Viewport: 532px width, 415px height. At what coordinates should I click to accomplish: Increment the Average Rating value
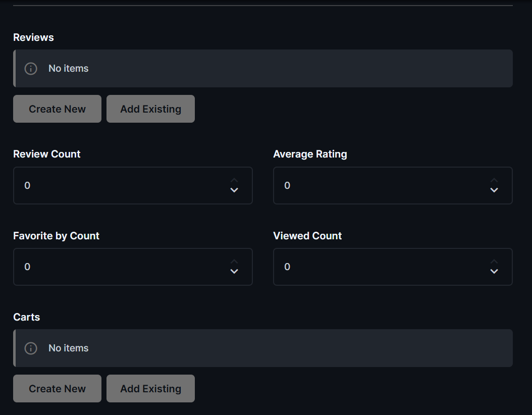[494, 180]
